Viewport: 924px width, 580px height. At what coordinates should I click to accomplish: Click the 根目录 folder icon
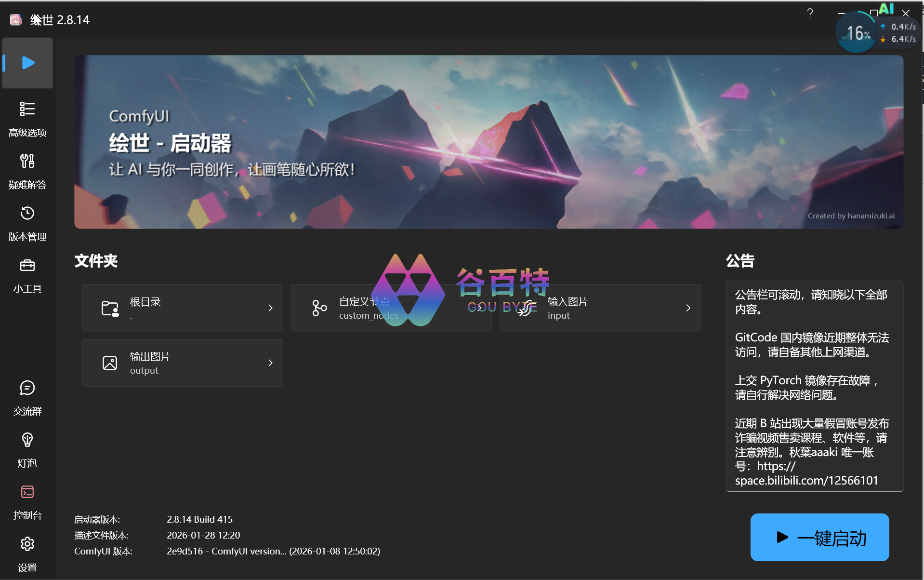pyautogui.click(x=110, y=308)
